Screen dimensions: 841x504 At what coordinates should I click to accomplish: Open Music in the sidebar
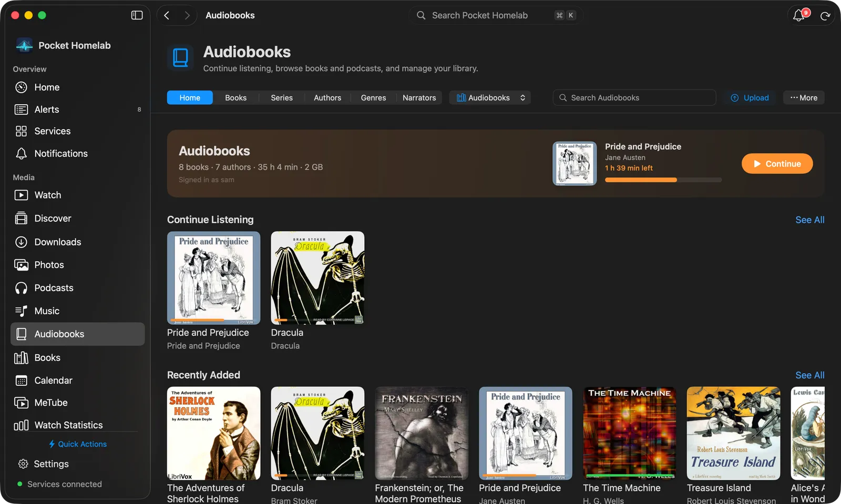(x=78, y=311)
